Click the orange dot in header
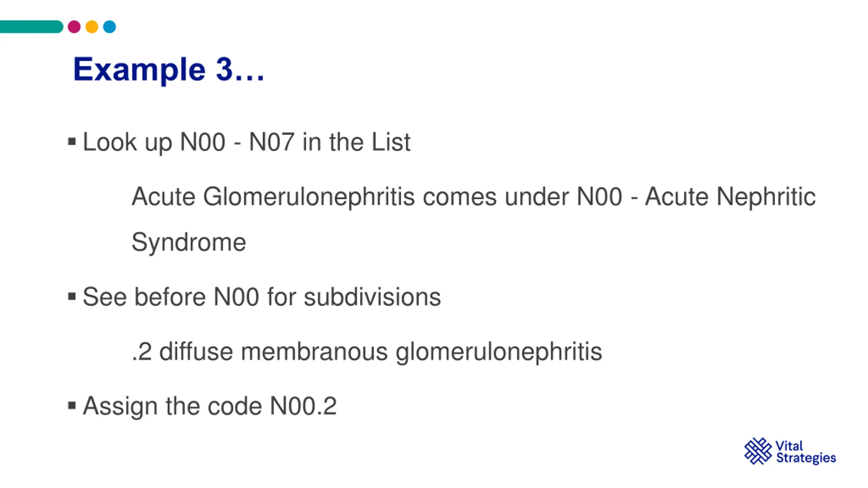This screenshot has height=488, width=868. tap(92, 27)
